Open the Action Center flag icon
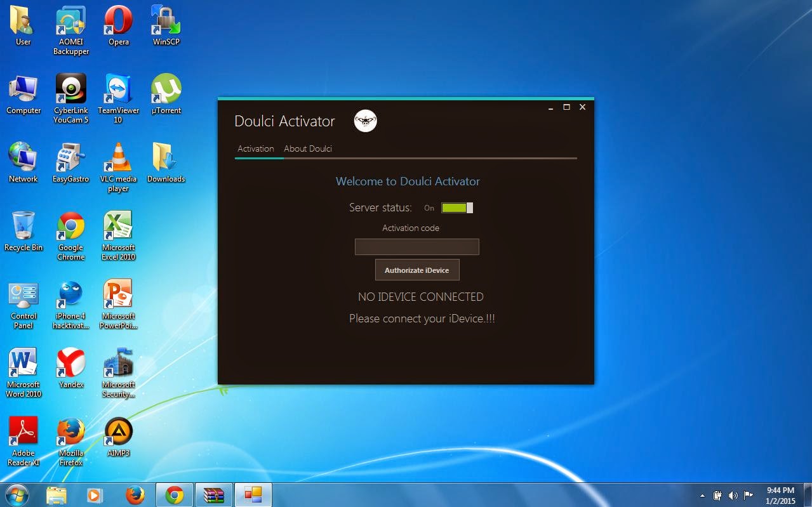The width and height of the screenshot is (812, 507). coord(748,496)
